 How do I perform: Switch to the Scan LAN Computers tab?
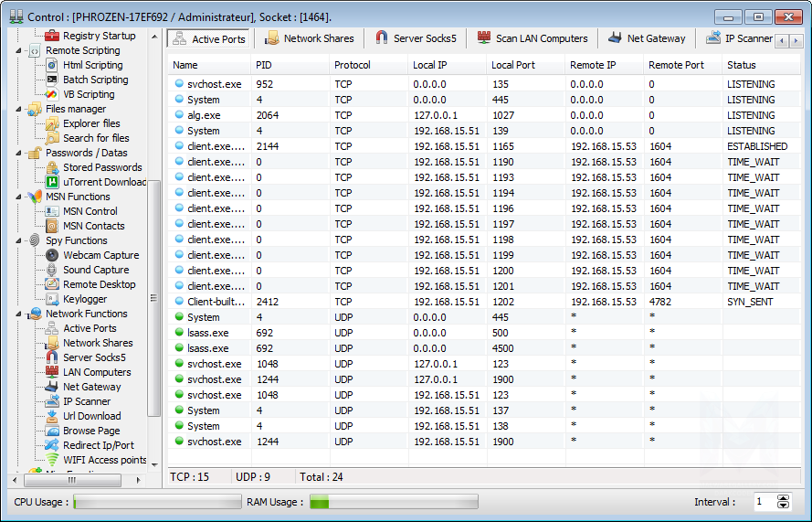[x=533, y=38]
